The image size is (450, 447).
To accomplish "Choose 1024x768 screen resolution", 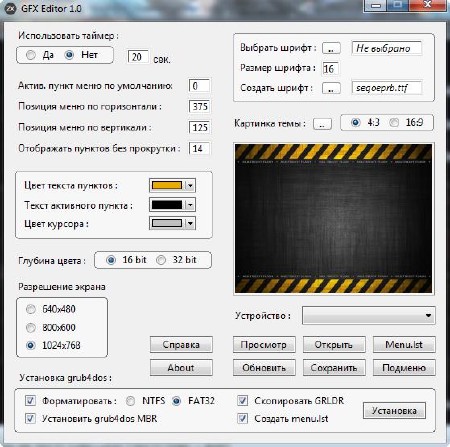I will click(x=31, y=345).
